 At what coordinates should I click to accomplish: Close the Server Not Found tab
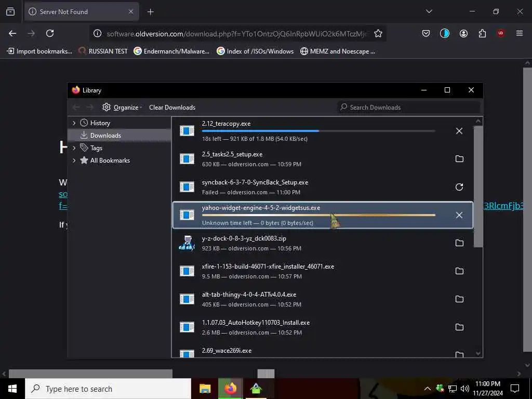point(130,11)
